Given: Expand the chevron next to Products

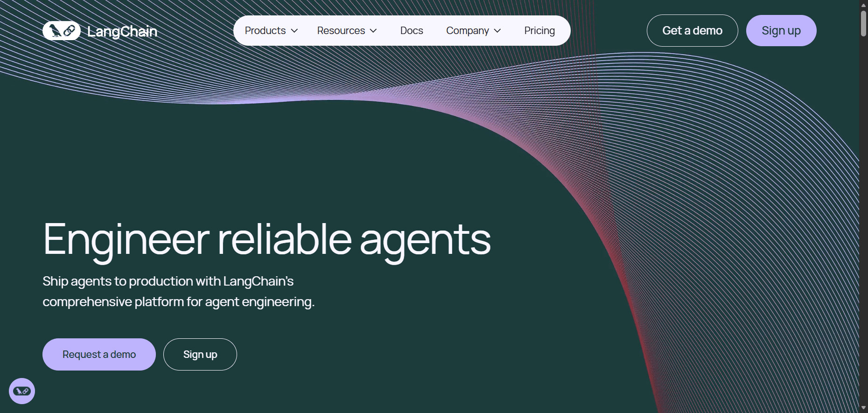Looking at the screenshot, I should (294, 31).
